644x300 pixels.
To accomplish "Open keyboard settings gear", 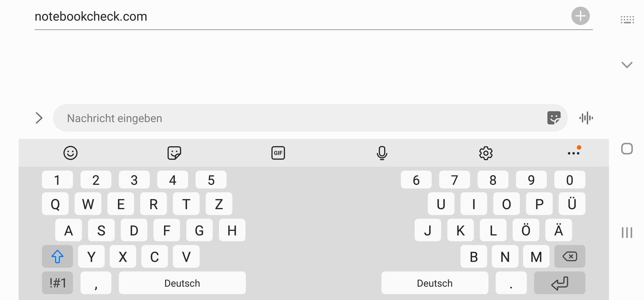I will (486, 153).
